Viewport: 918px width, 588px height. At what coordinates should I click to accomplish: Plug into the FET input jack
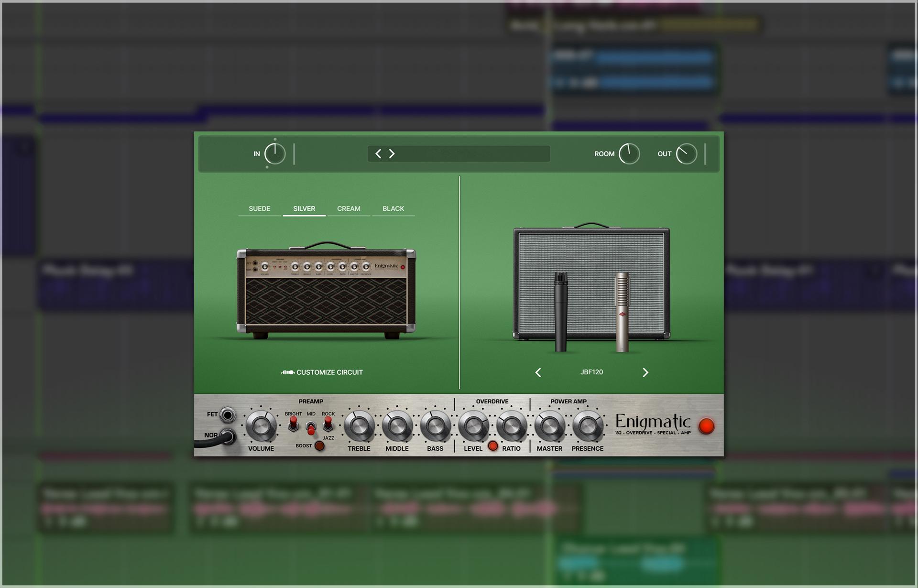click(228, 415)
